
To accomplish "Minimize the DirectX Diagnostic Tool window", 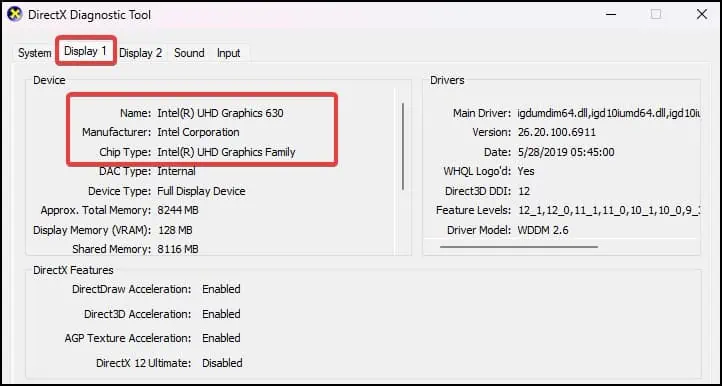I will (611, 14).
